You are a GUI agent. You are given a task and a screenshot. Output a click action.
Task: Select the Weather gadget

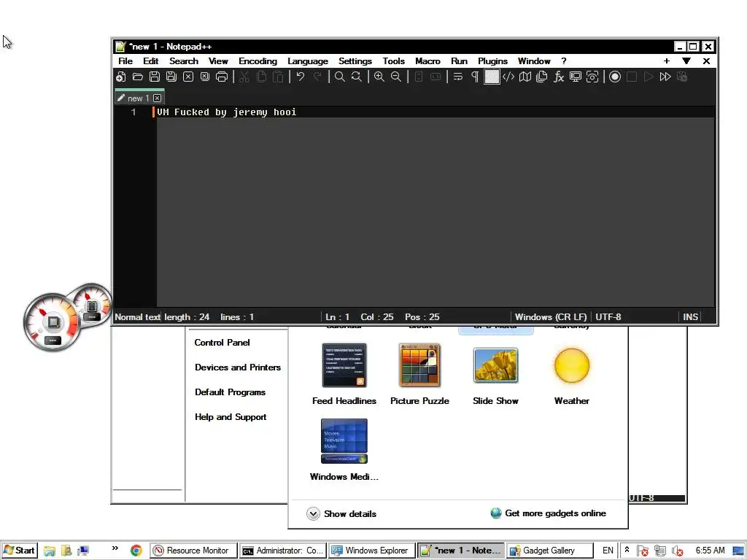pos(572,374)
